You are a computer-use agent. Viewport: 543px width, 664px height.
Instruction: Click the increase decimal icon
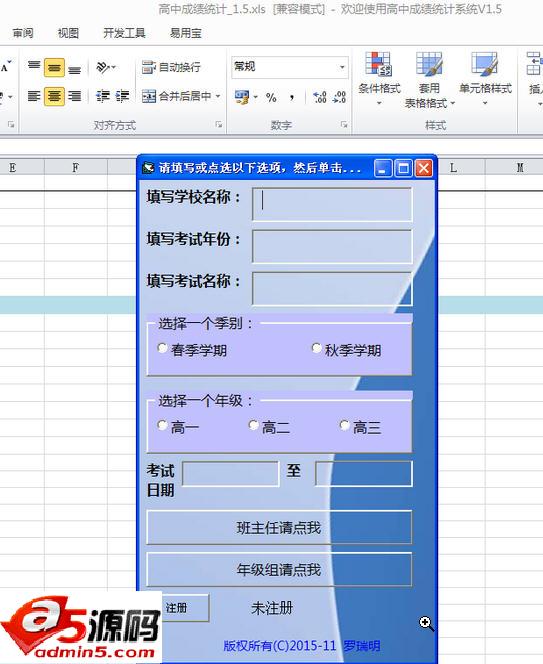pos(320,97)
